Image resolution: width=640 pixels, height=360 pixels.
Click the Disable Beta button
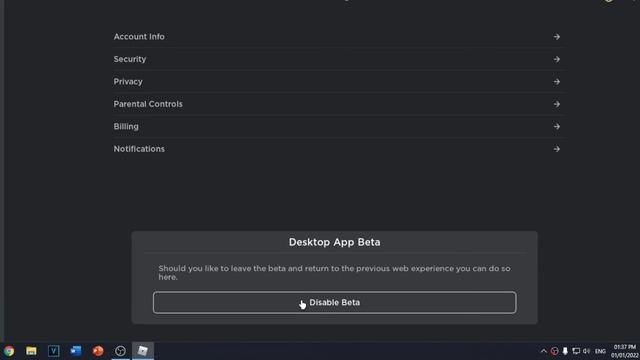pyautogui.click(x=334, y=302)
